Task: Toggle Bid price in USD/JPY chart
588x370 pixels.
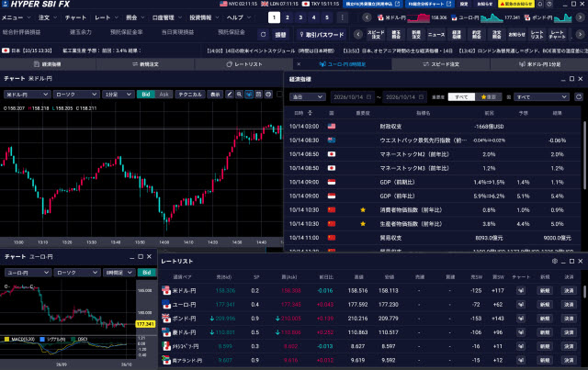Action: coord(146,95)
